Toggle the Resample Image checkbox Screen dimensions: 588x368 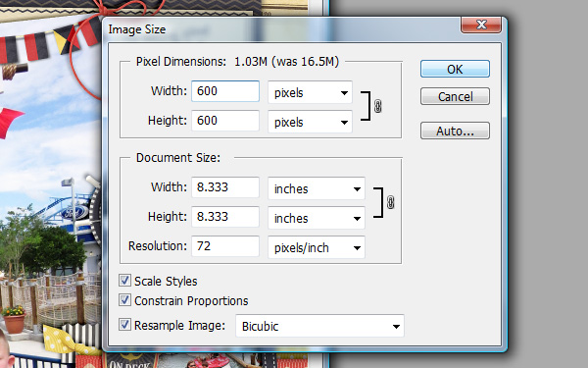124,325
